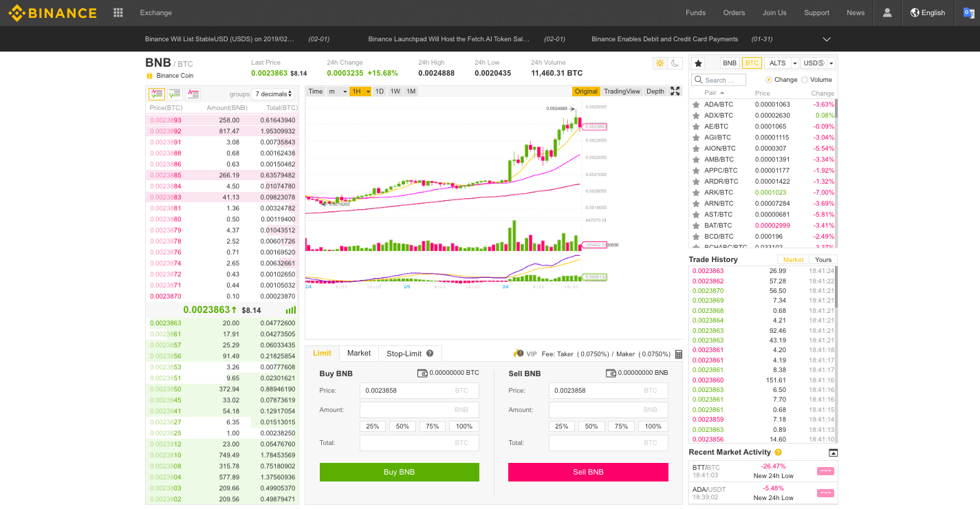This screenshot has height=509, width=980.
Task: Set sell amount to 100%
Action: click(653, 426)
